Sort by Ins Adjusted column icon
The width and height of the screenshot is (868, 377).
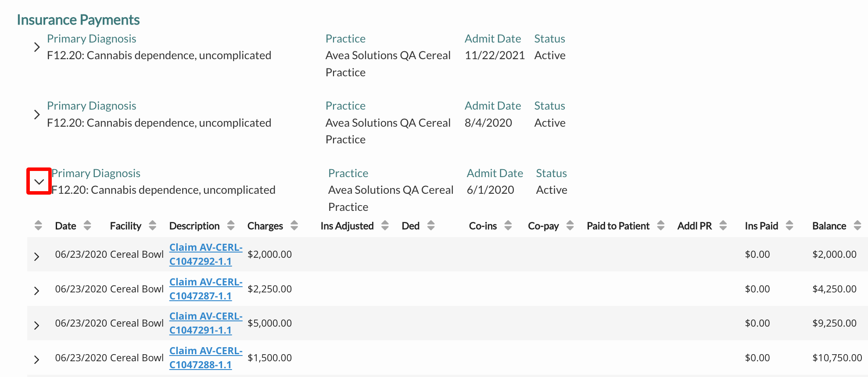[x=385, y=226]
